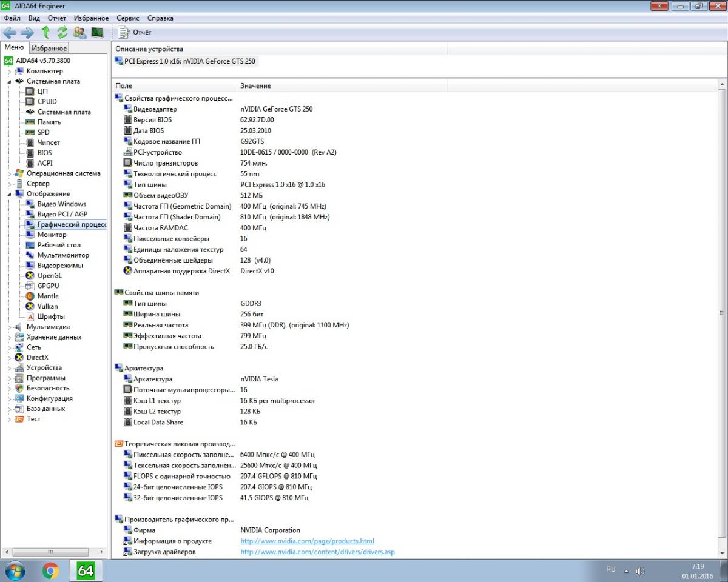Screen dimensions: 728x582
Task: Click the Число транзисторов field
Action: click(166, 163)
